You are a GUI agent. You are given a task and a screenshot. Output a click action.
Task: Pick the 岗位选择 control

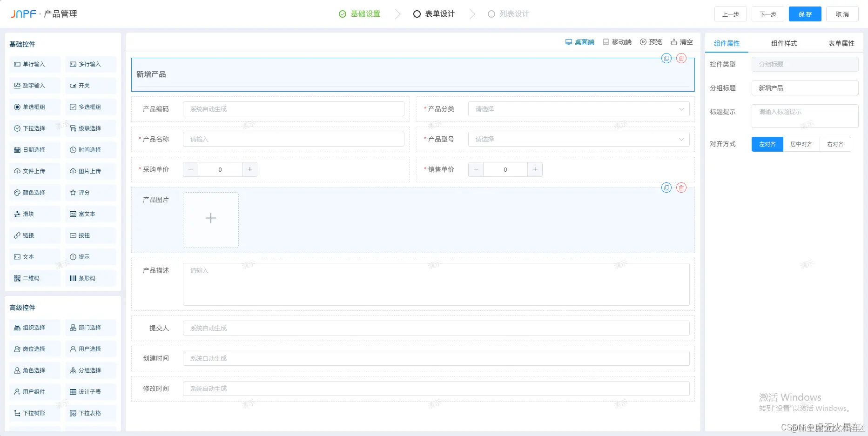coord(35,349)
